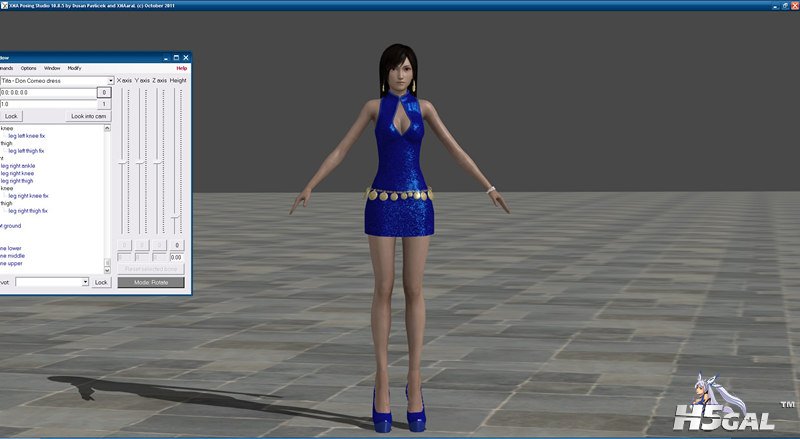Click the Lock button beside pivot dropdown
800x439 pixels.
pos(101,282)
